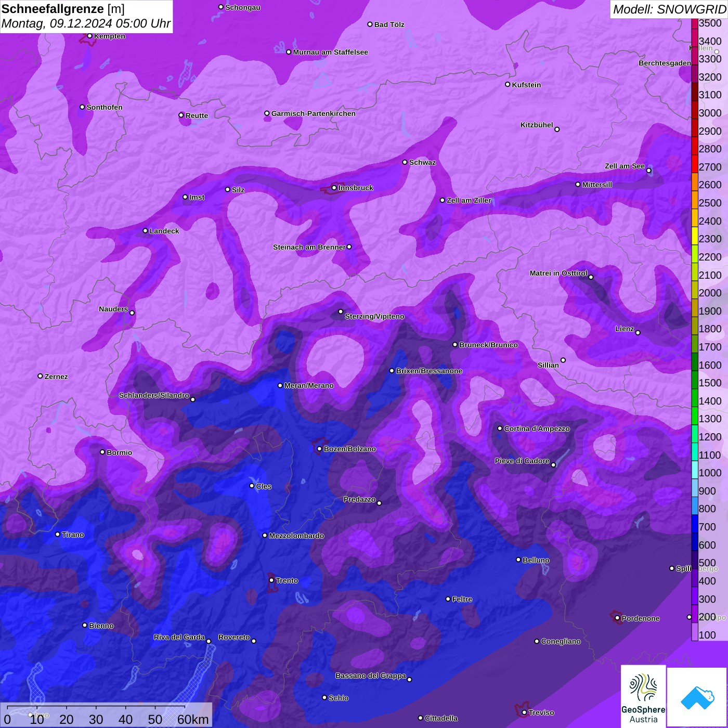Click the Reutte marker dot
This screenshot has width=728, height=728.
point(181,115)
